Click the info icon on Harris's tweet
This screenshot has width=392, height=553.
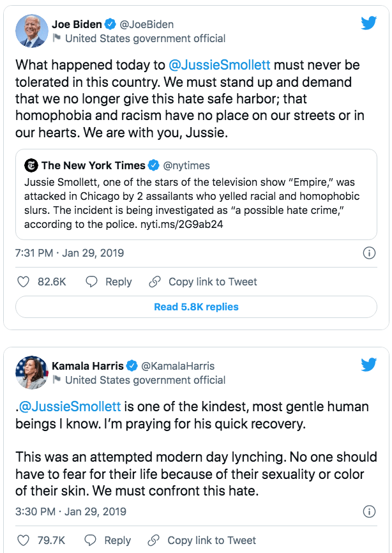tap(368, 511)
